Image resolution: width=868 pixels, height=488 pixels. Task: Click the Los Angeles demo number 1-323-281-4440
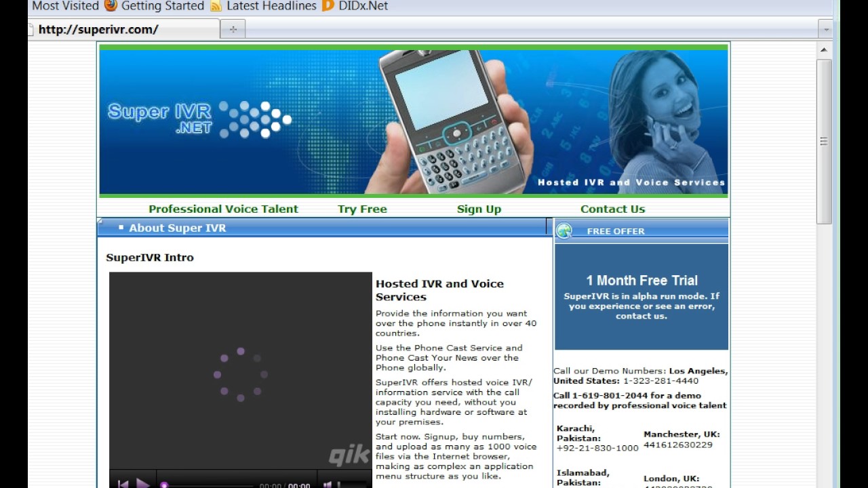pyautogui.click(x=660, y=381)
